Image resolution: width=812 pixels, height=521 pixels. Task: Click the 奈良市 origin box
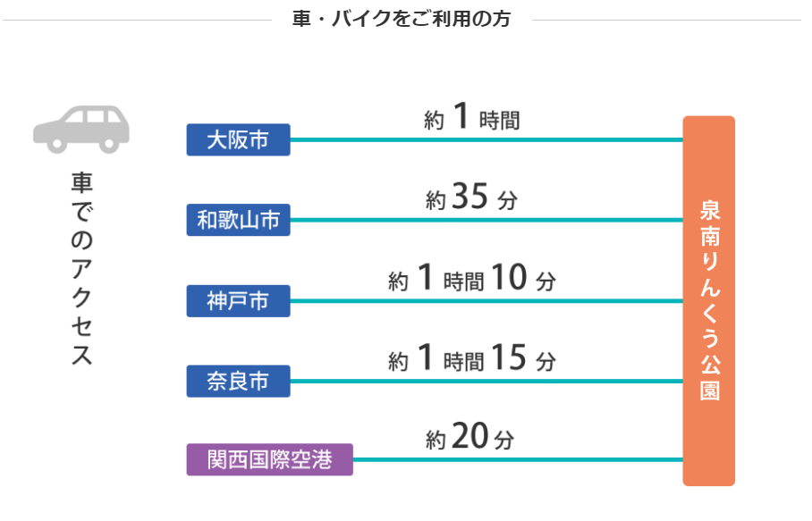(x=238, y=382)
